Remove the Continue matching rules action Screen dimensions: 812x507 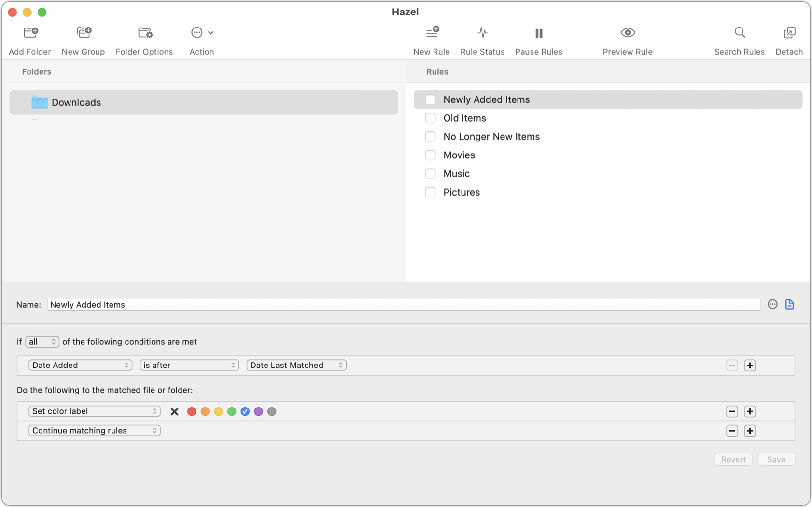(x=732, y=431)
